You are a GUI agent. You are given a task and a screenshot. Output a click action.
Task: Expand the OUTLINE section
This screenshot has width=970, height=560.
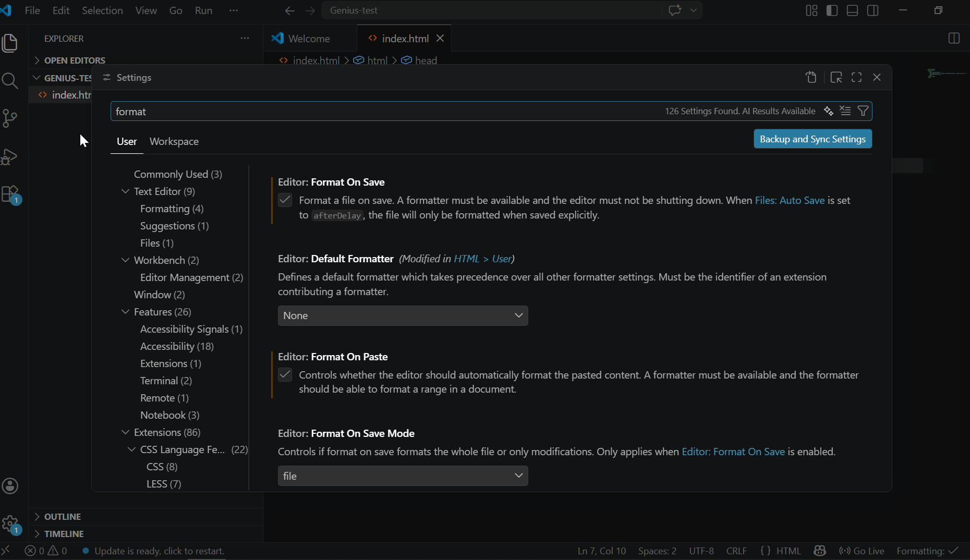point(63,516)
